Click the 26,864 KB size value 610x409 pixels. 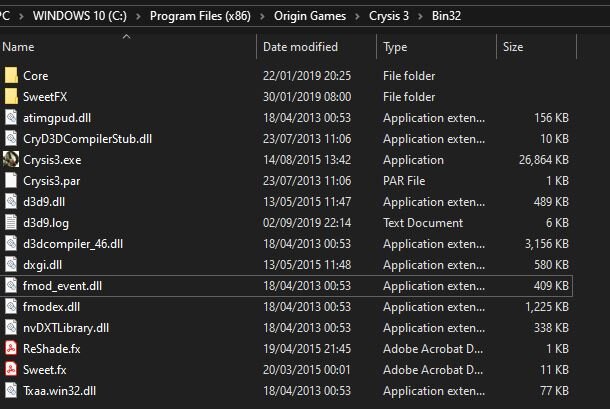pos(544,160)
